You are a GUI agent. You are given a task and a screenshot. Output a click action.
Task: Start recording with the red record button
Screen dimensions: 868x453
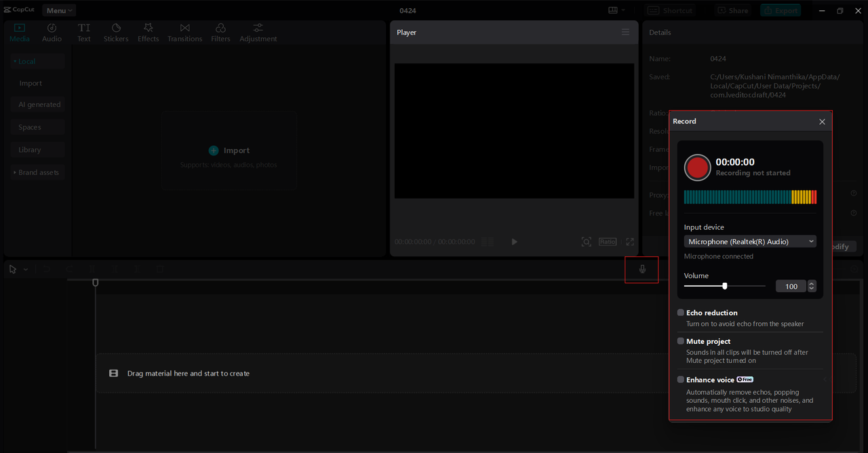pos(697,168)
